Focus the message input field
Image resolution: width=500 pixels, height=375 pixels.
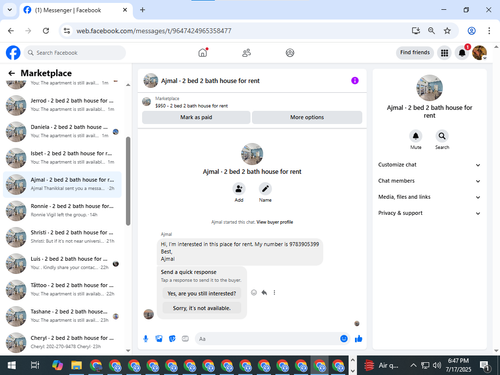pos(267,339)
